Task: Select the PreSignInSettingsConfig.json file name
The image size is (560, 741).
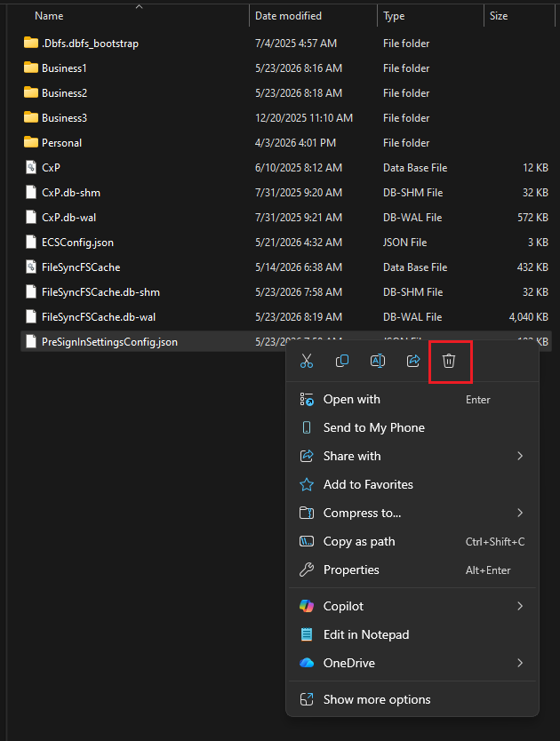Action: tap(109, 342)
